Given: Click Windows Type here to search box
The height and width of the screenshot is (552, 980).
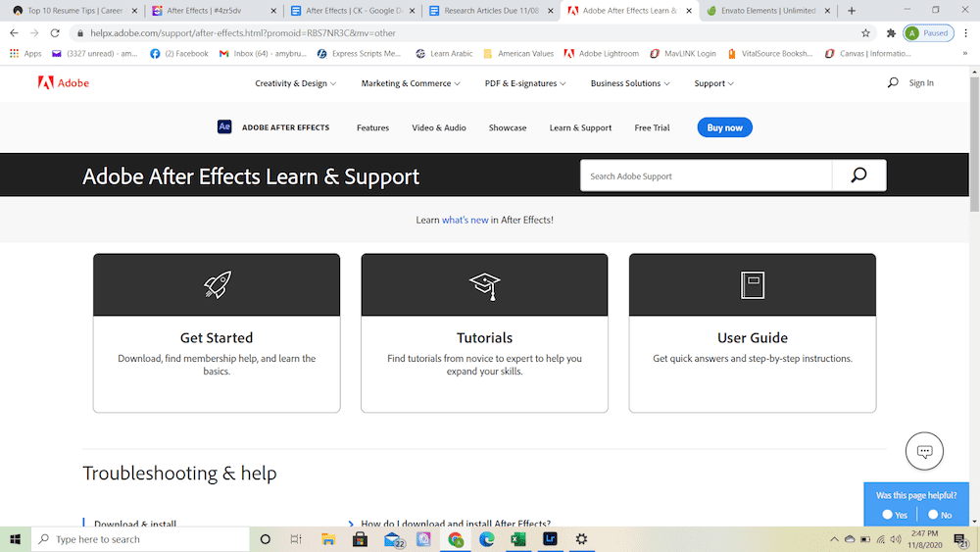Looking at the screenshot, I should (x=140, y=539).
